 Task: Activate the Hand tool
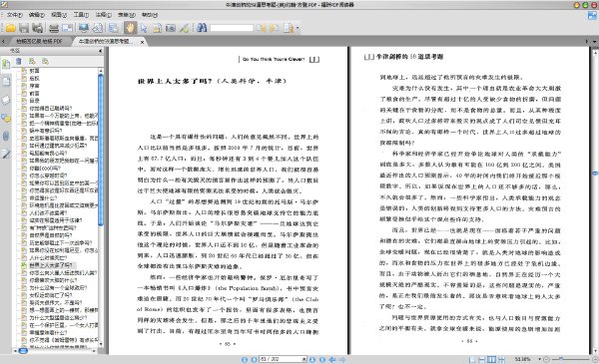point(130,28)
